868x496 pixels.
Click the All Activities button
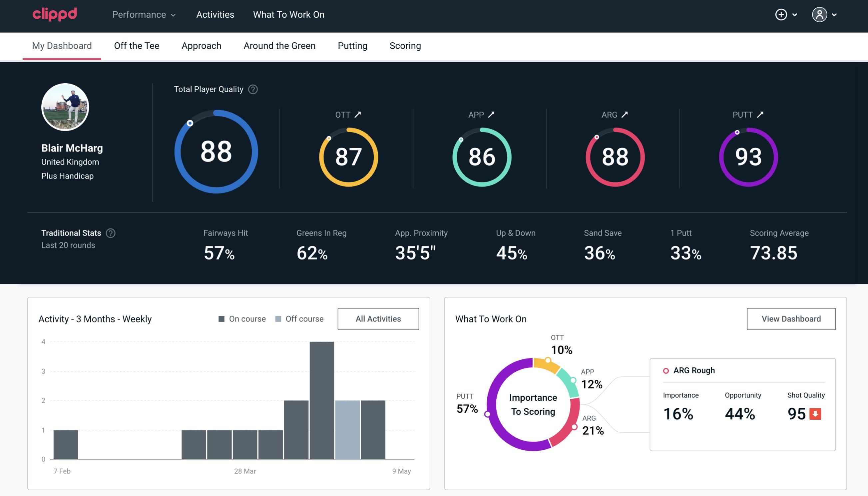pos(378,318)
